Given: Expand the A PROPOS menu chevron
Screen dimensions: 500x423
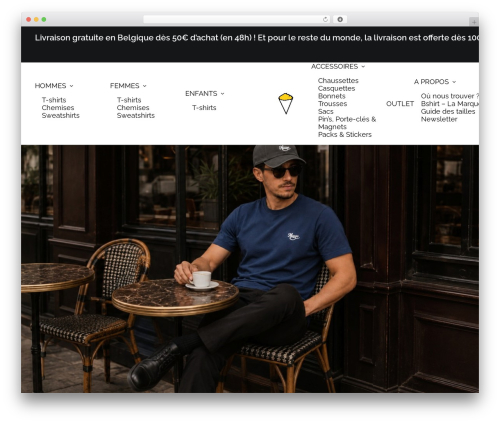Looking at the screenshot, I should [454, 82].
